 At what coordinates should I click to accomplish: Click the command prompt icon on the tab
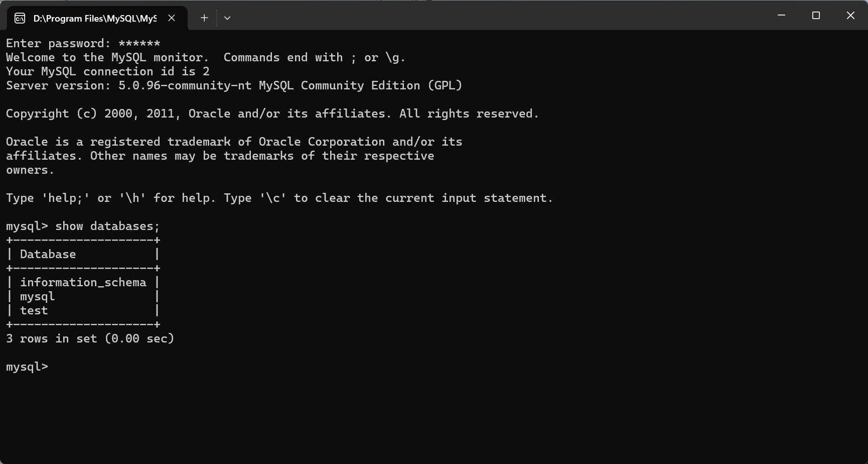(x=20, y=19)
